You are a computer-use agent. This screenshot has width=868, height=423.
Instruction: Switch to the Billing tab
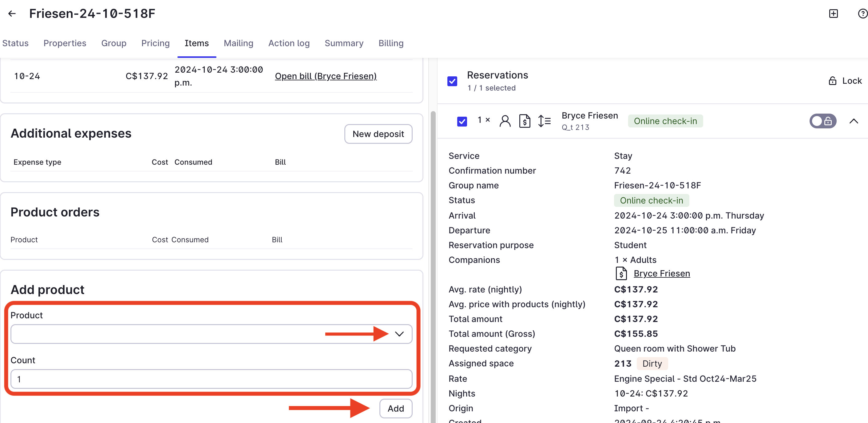point(391,43)
